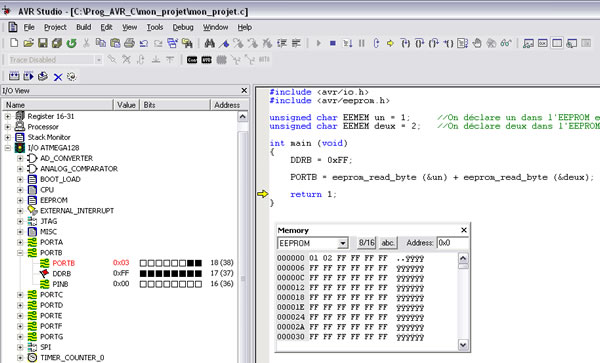Image resolution: width=600 pixels, height=363 pixels.
Task: Open the EEPROM memory type dropdown
Action: pos(343,243)
